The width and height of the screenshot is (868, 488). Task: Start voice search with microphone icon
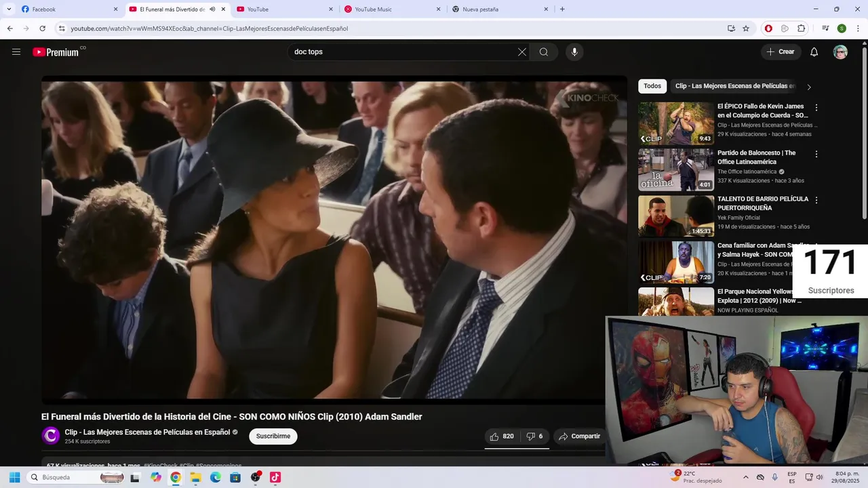tap(574, 52)
